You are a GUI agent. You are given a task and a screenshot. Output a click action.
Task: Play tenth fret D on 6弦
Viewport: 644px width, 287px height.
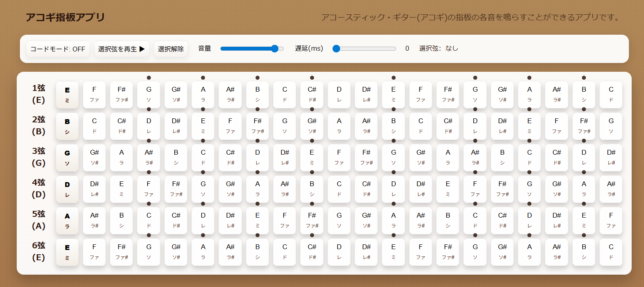(339, 252)
